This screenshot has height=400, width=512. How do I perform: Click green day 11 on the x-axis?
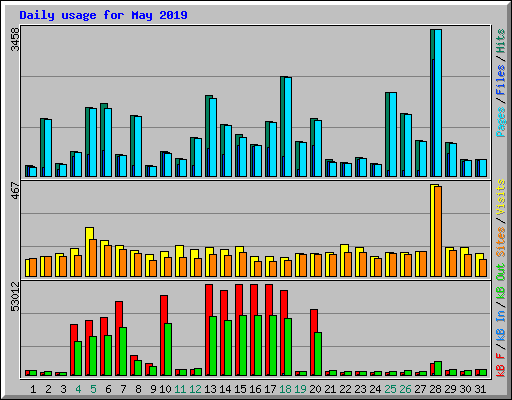click(x=180, y=389)
